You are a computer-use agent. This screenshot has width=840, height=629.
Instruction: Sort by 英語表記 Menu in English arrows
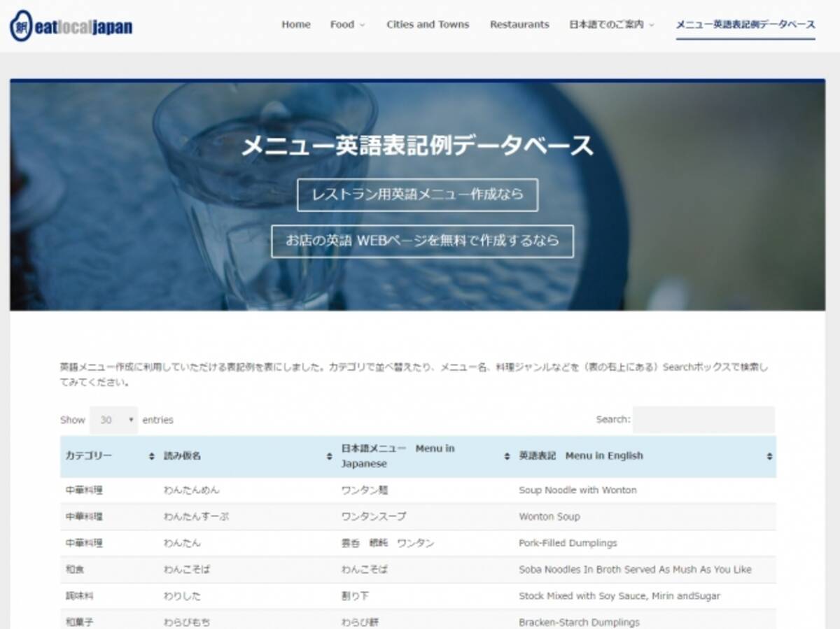pyautogui.click(x=769, y=456)
